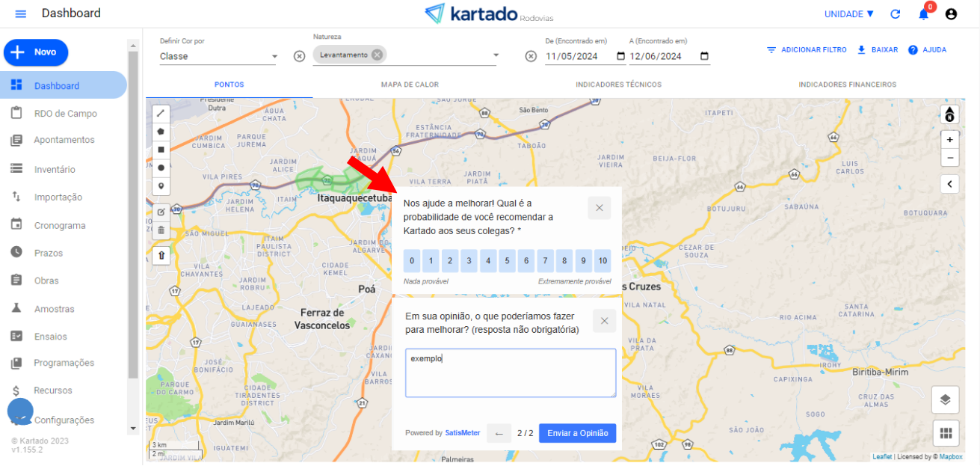This screenshot has width=980, height=466.
Task: Select score 0 in survey rating
Action: point(412,261)
